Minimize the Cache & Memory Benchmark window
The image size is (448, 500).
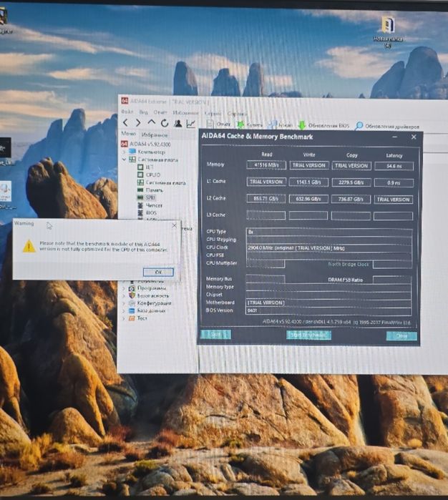point(395,137)
